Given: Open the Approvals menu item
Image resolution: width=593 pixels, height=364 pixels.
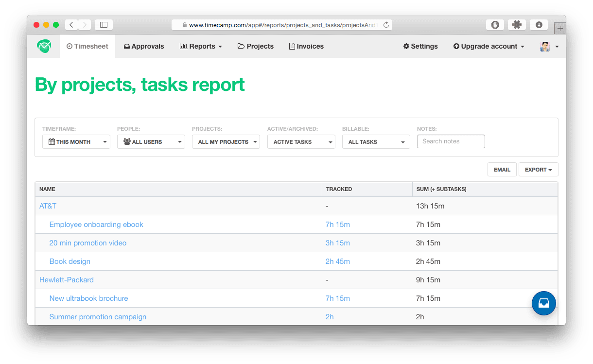Looking at the screenshot, I should [x=144, y=46].
